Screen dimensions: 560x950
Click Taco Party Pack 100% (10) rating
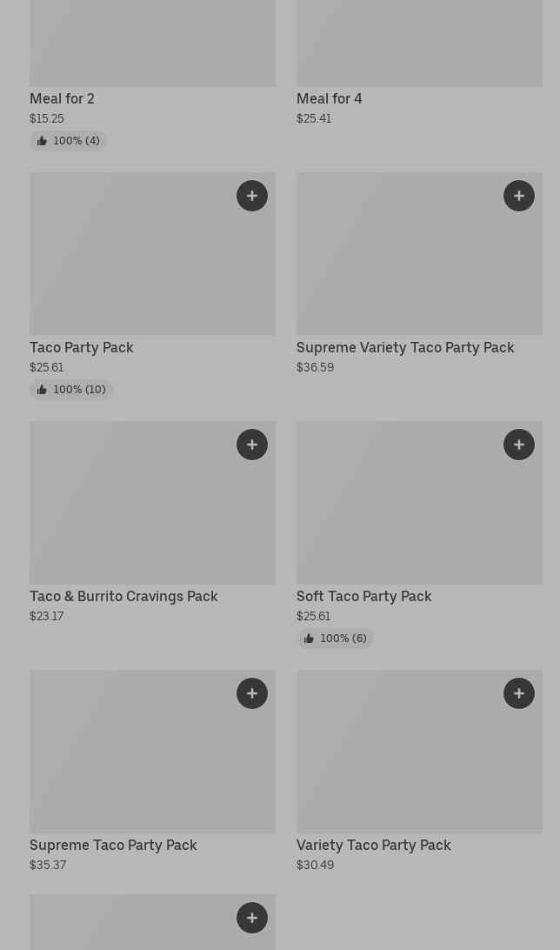coord(71,390)
